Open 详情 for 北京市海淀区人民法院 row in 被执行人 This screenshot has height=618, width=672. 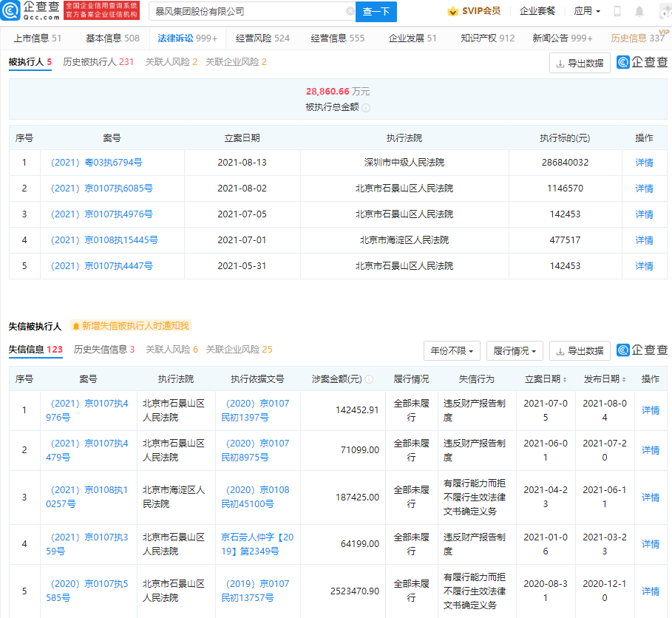644,240
